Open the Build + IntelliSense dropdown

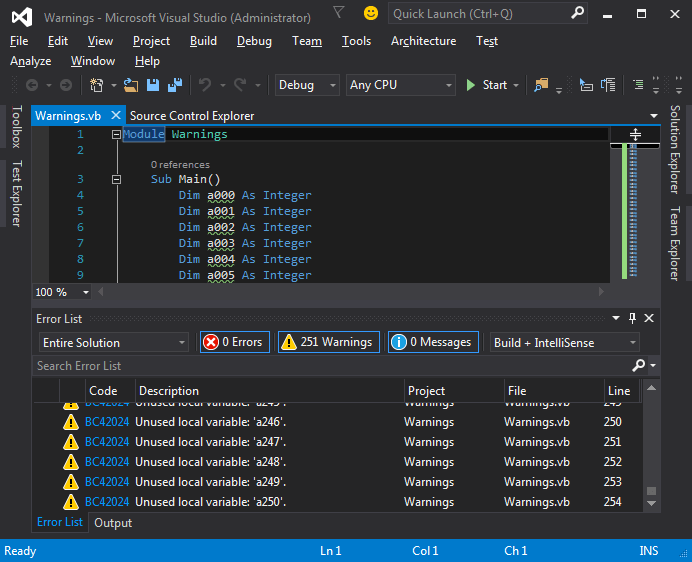point(565,343)
